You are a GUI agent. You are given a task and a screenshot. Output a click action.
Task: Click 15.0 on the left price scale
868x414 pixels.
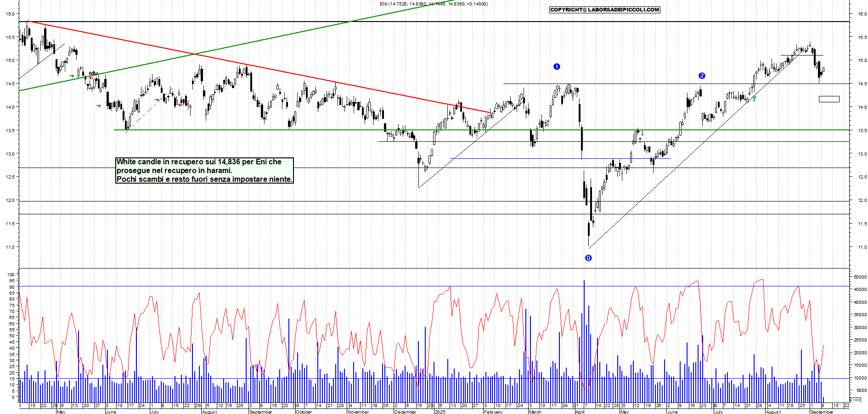[10, 60]
